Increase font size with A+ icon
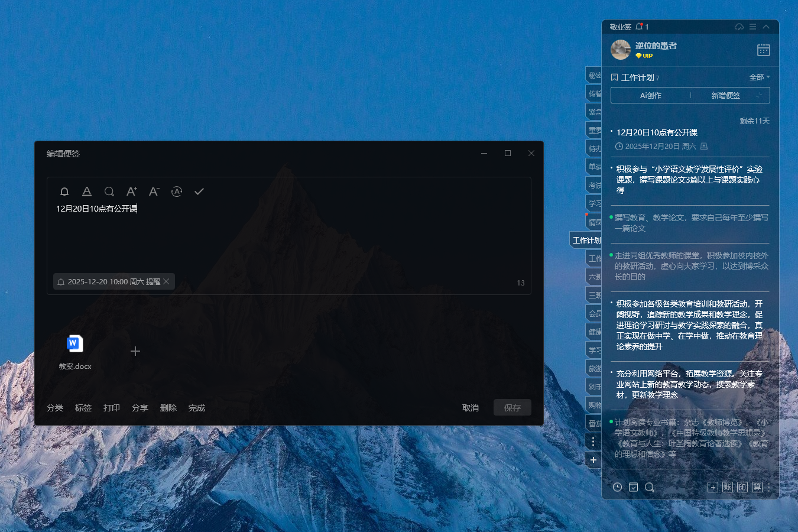This screenshot has width=798, height=532. click(131, 192)
